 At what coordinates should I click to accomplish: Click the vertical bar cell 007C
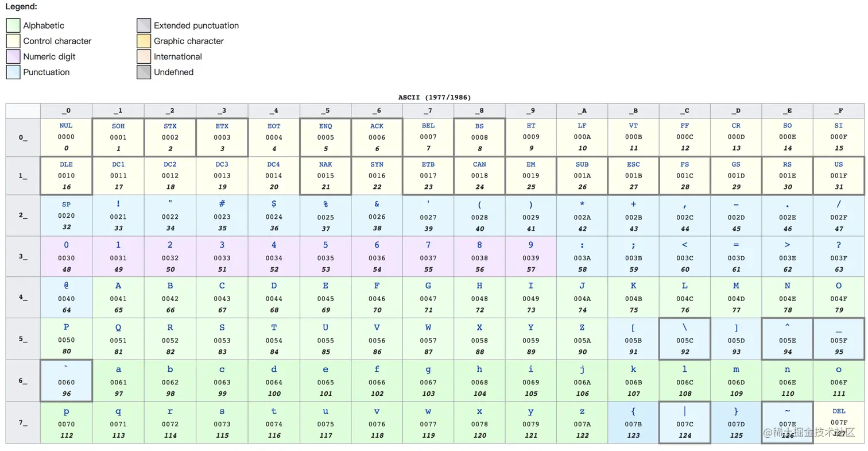685,422
